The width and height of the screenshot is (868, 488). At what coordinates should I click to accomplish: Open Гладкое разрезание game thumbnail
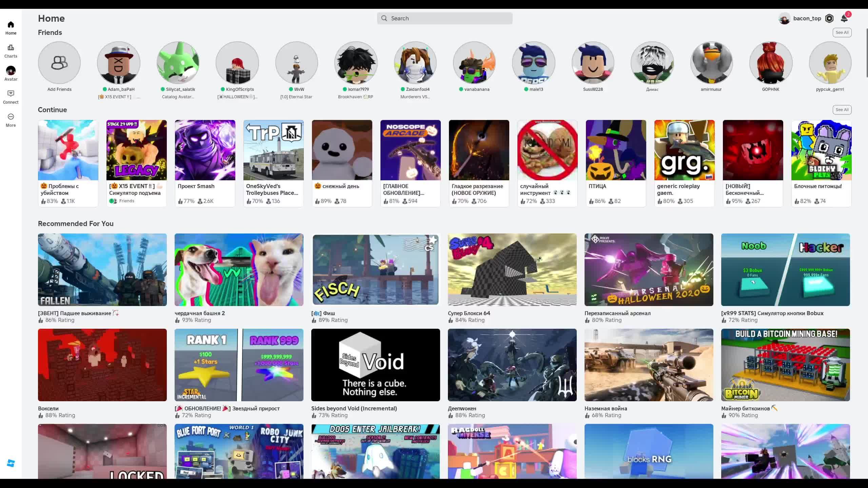[x=479, y=150]
